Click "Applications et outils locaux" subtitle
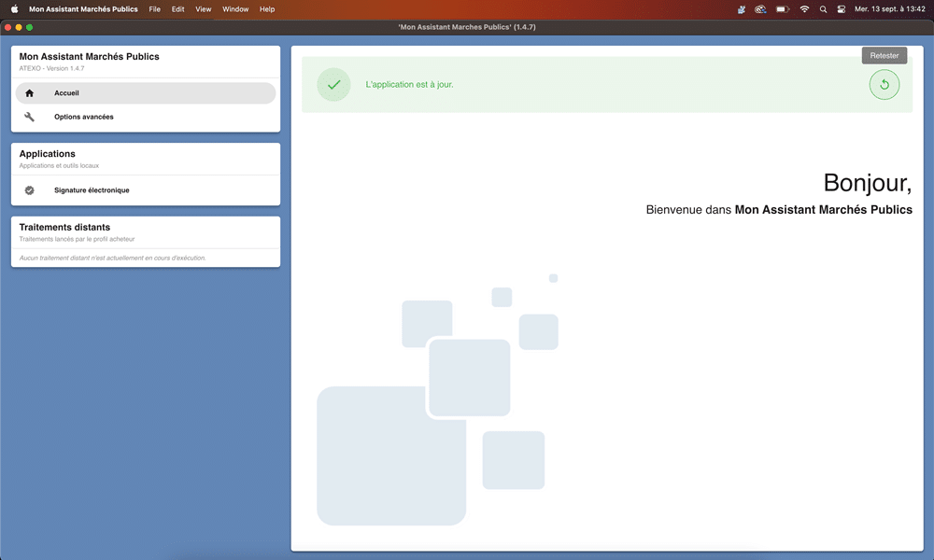This screenshot has height=560, width=934. [x=59, y=165]
